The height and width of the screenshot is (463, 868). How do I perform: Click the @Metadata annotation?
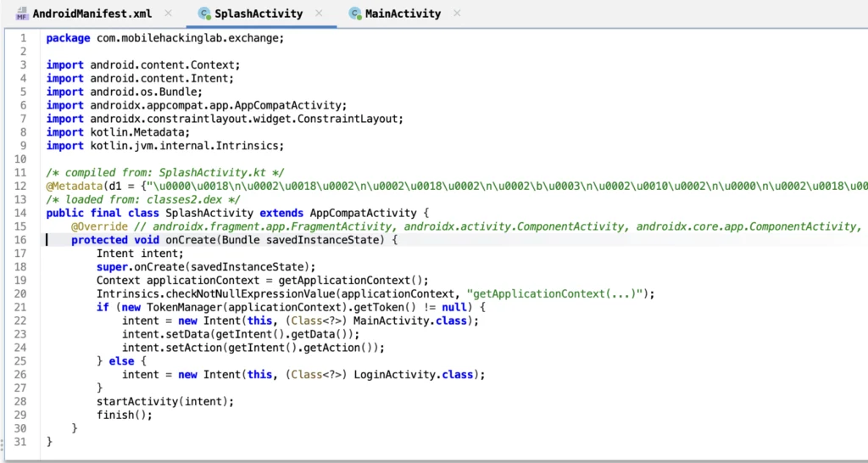pyautogui.click(x=75, y=187)
